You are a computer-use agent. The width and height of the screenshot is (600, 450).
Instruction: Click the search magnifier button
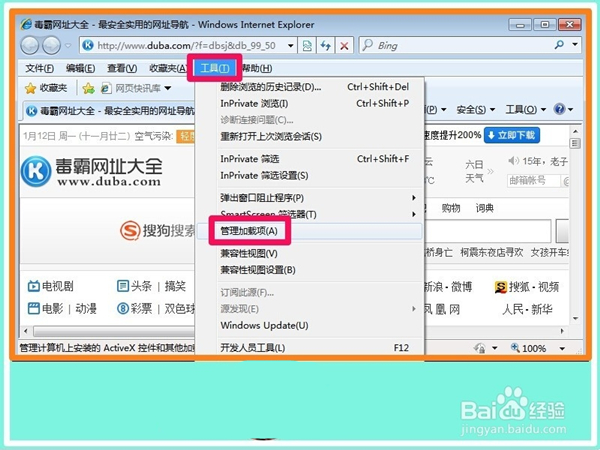[x=559, y=45]
